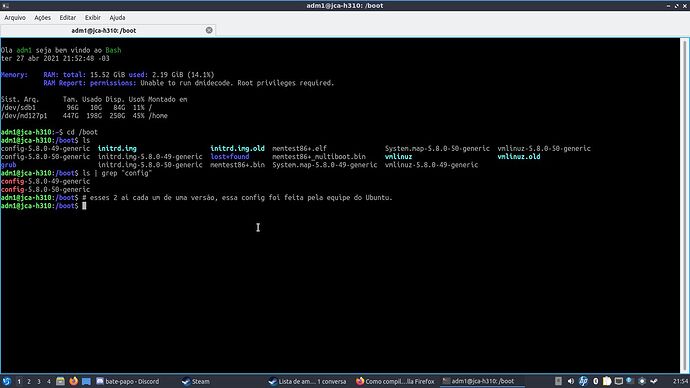The height and width of the screenshot is (388, 690).
Task: Click the network status tray icon
Action: [x=630, y=381]
